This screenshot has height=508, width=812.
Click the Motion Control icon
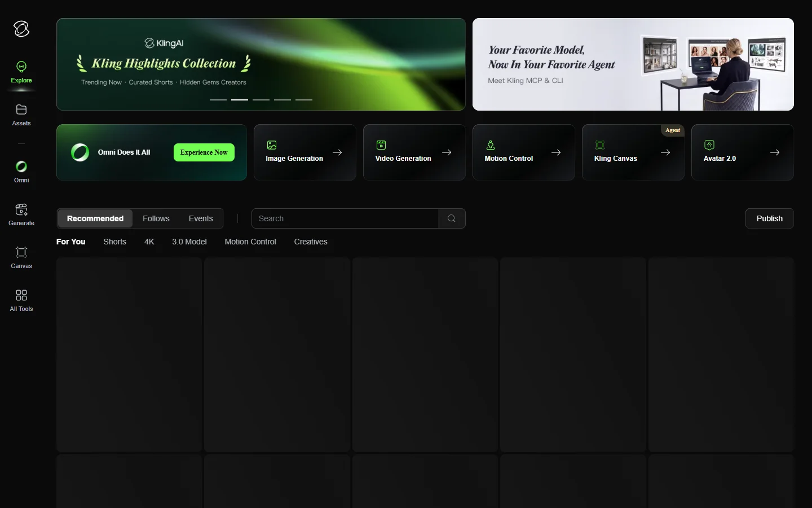(491, 145)
